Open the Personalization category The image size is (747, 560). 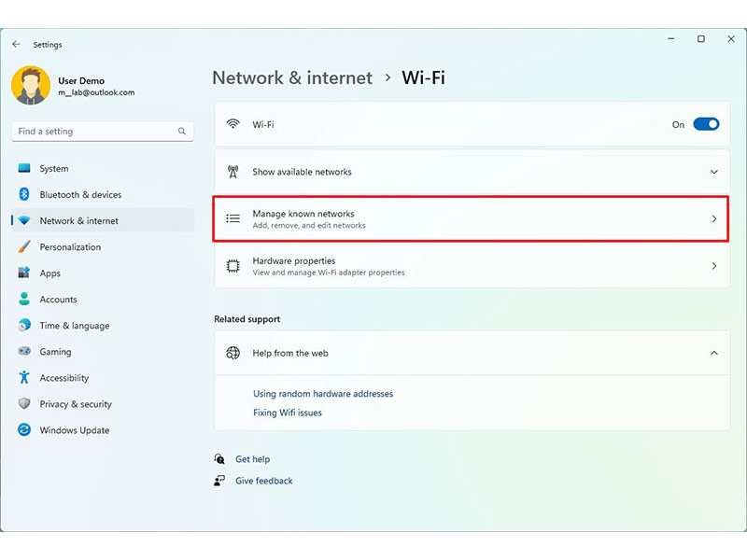103,246
